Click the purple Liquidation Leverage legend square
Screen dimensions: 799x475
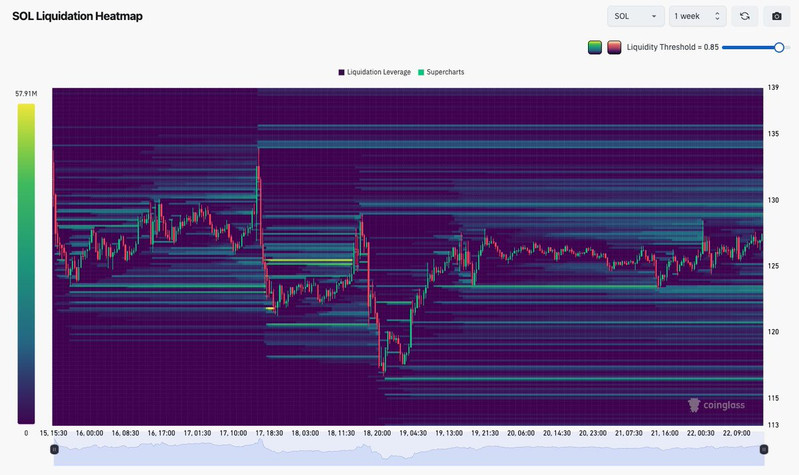tap(341, 72)
